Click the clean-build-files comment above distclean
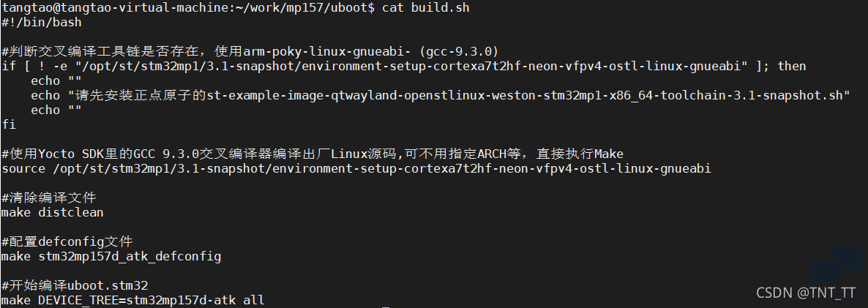Screen dimensions: 868x308 [x=49, y=198]
